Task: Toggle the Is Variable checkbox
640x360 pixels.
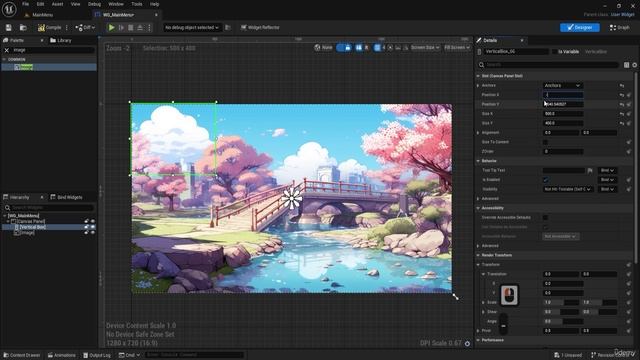Action: click(554, 52)
